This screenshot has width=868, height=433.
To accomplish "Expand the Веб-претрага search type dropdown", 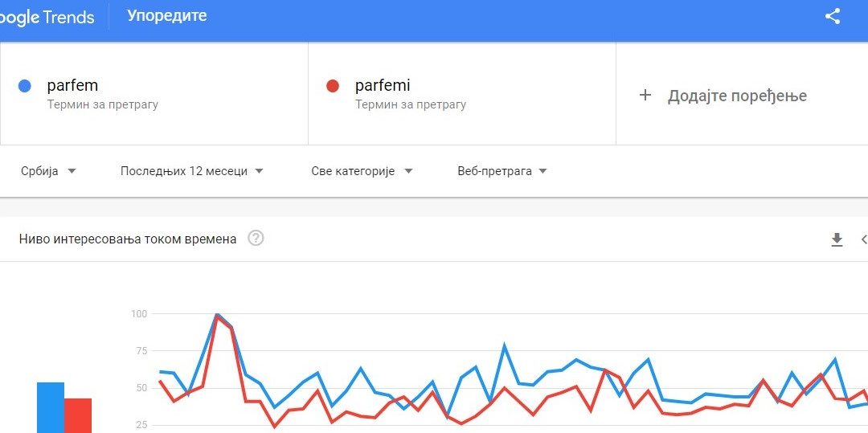I will click(x=502, y=171).
